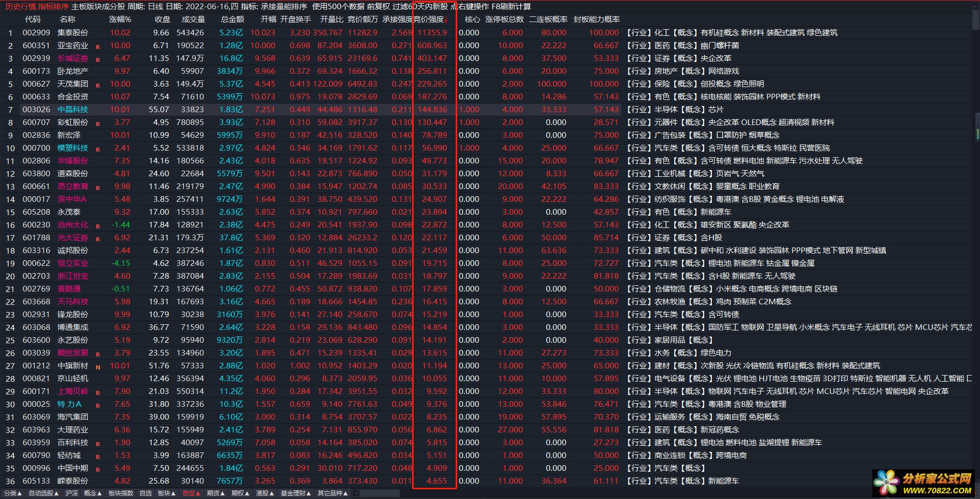
Task: Open the 其它品种 tab
Action: click(332, 493)
